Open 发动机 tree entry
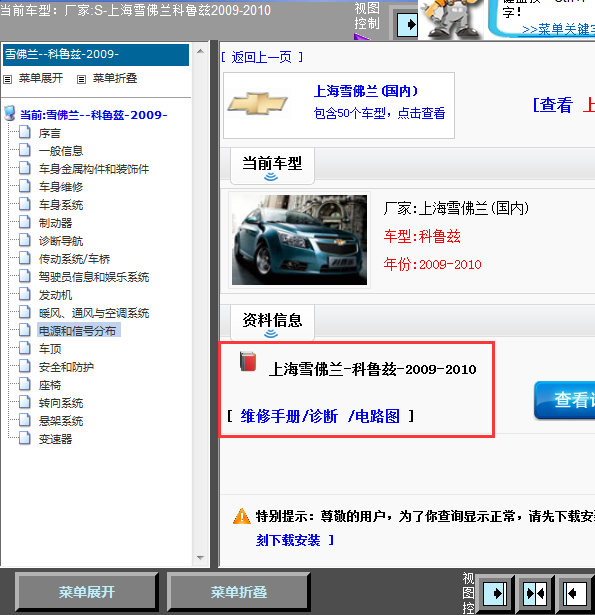This screenshot has width=595, height=615. pyautogui.click(x=55, y=295)
